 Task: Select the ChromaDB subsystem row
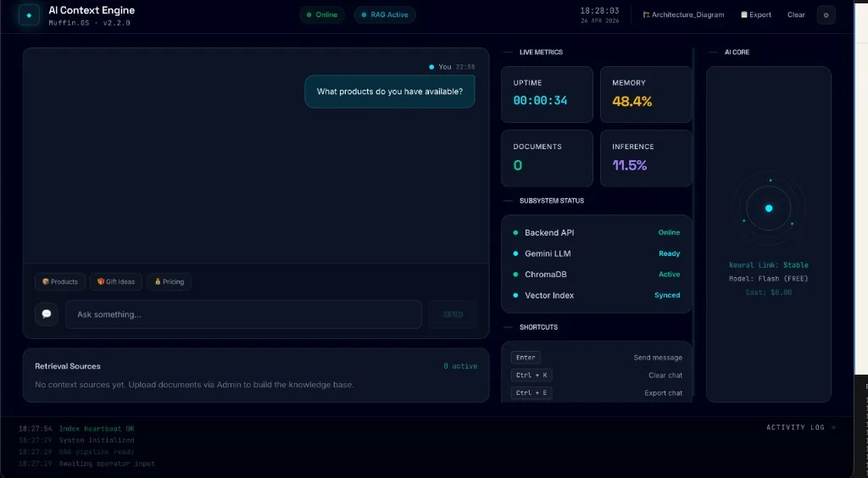(x=596, y=275)
